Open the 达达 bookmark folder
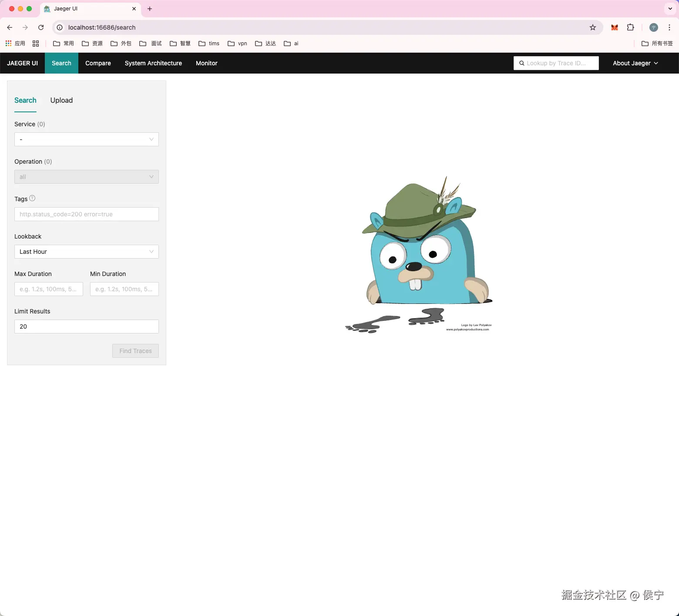 coord(266,44)
